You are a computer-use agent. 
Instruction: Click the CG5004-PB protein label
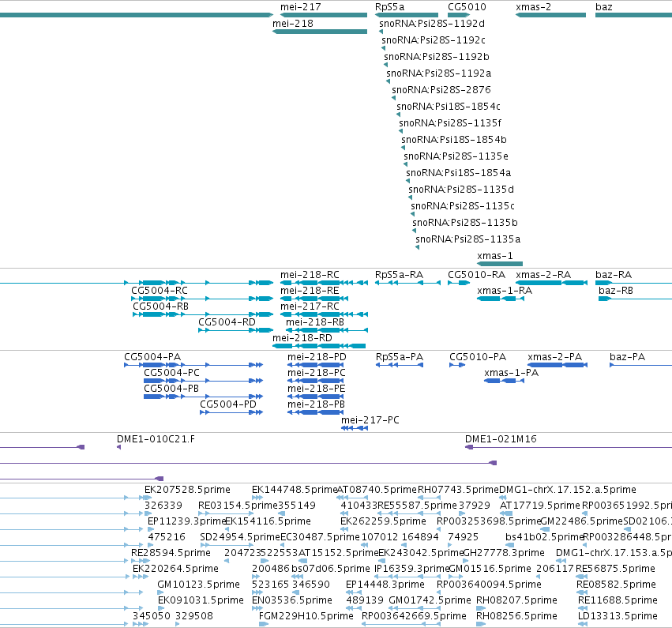pyautogui.click(x=171, y=389)
